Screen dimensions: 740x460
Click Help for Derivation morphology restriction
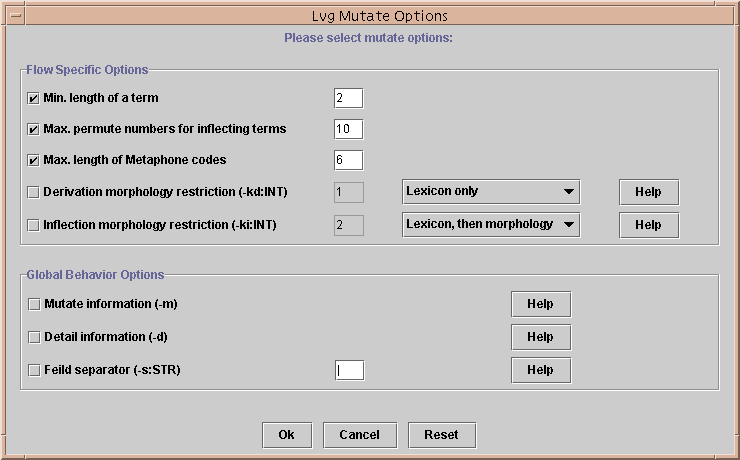648,192
